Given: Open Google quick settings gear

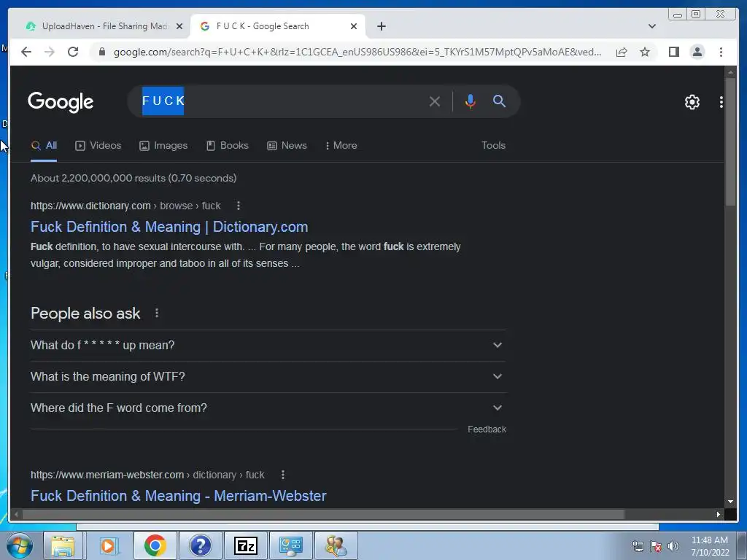Looking at the screenshot, I should (692, 102).
